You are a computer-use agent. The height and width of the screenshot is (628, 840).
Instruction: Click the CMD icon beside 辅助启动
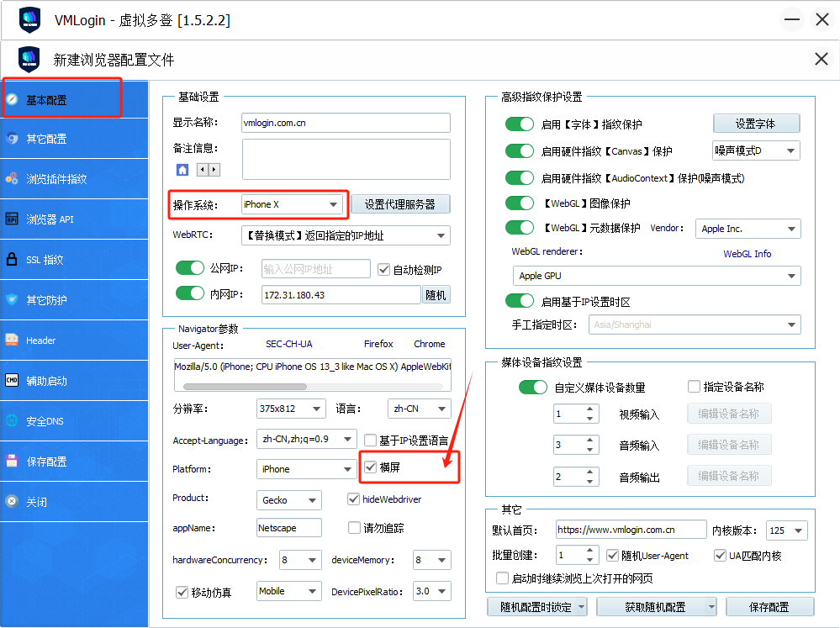pos(12,380)
